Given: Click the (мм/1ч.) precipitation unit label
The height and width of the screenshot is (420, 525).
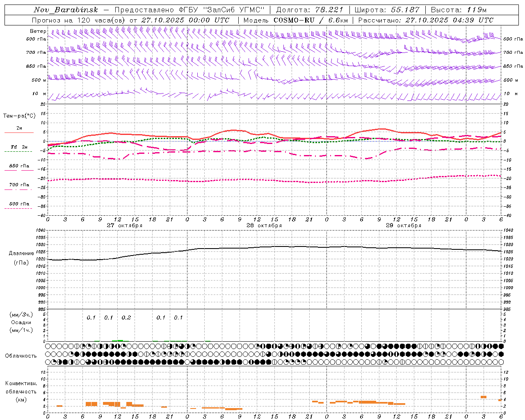Looking at the screenshot, I should point(22,330).
